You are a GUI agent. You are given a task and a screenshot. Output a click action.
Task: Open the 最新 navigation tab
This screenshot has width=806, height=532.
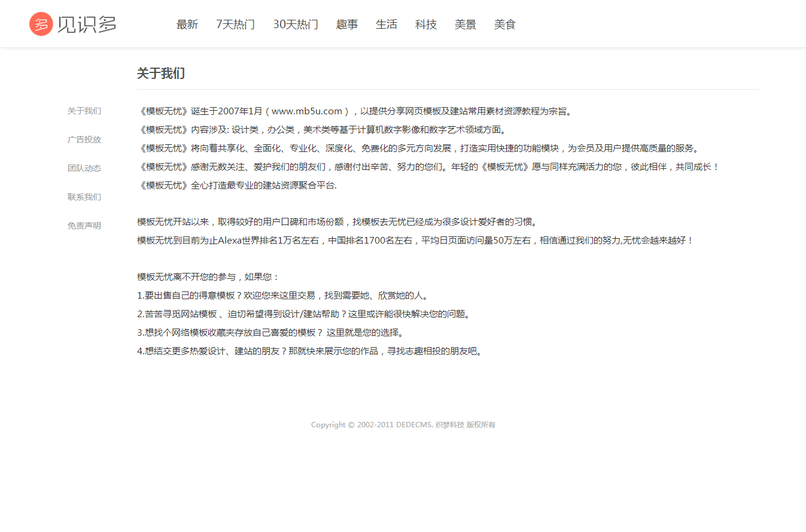(187, 25)
